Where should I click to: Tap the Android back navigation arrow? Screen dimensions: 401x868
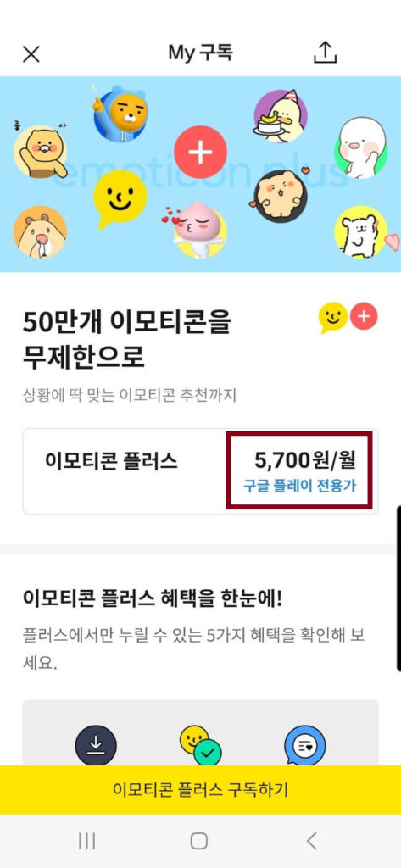coord(312,841)
